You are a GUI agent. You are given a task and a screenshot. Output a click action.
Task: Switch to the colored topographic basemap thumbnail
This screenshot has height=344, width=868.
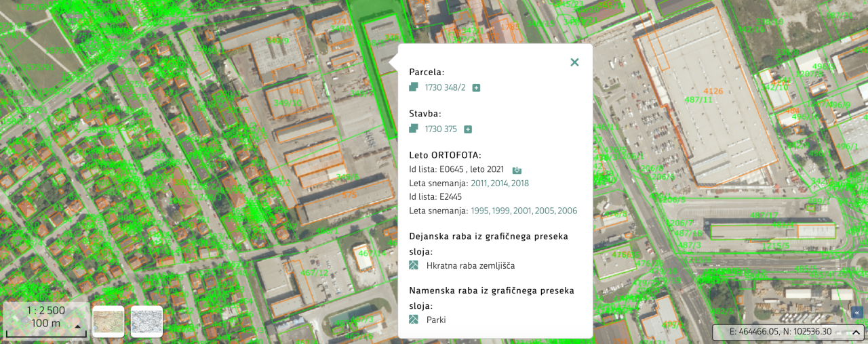(x=108, y=322)
